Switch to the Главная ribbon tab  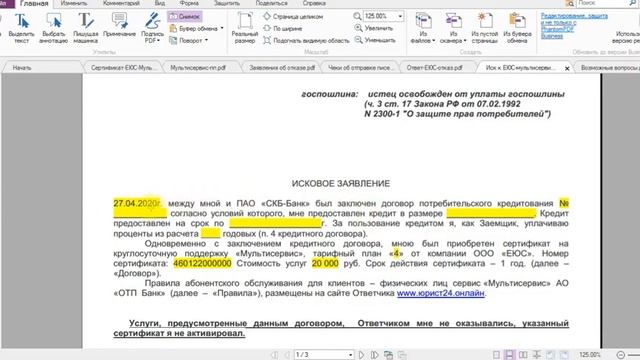34,4
